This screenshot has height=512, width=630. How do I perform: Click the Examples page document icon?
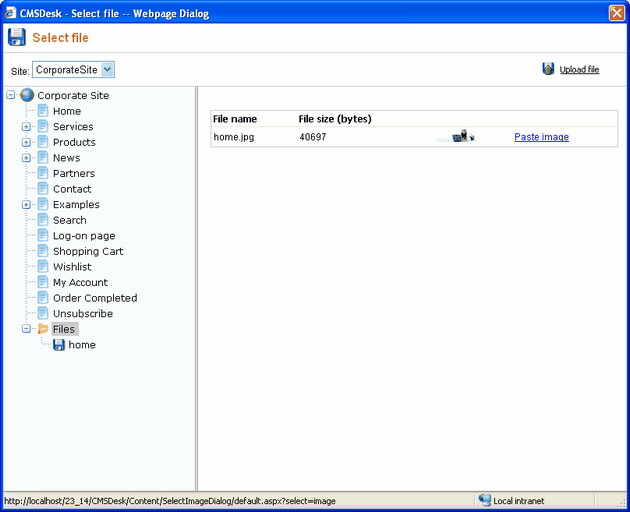(43, 204)
